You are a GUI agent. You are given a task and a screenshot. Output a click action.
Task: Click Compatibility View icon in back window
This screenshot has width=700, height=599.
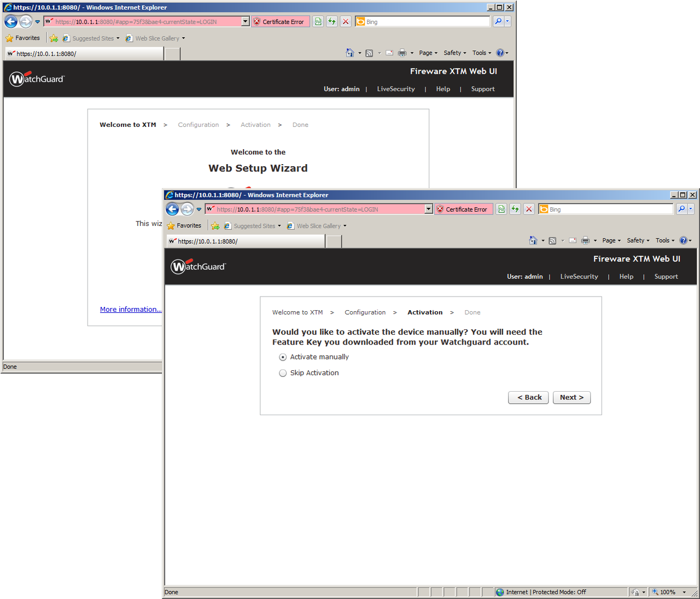(x=318, y=22)
